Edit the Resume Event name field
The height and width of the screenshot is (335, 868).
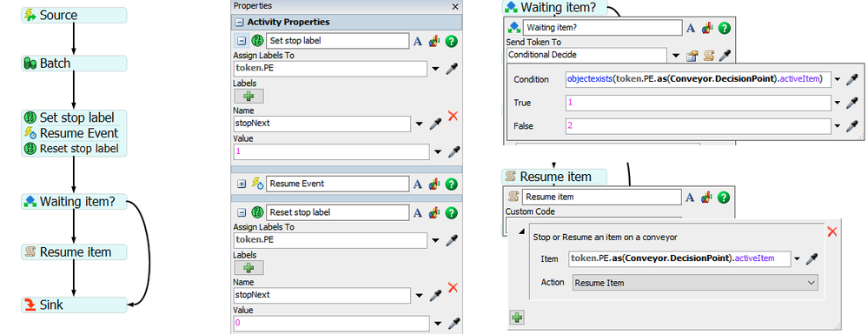338,184
